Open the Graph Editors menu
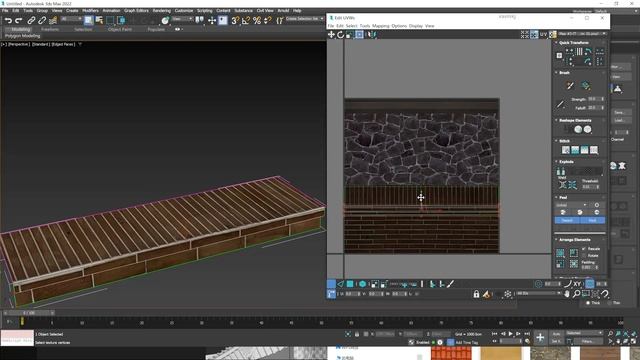Screen dimensions: 640x360 pyautogui.click(x=136, y=11)
